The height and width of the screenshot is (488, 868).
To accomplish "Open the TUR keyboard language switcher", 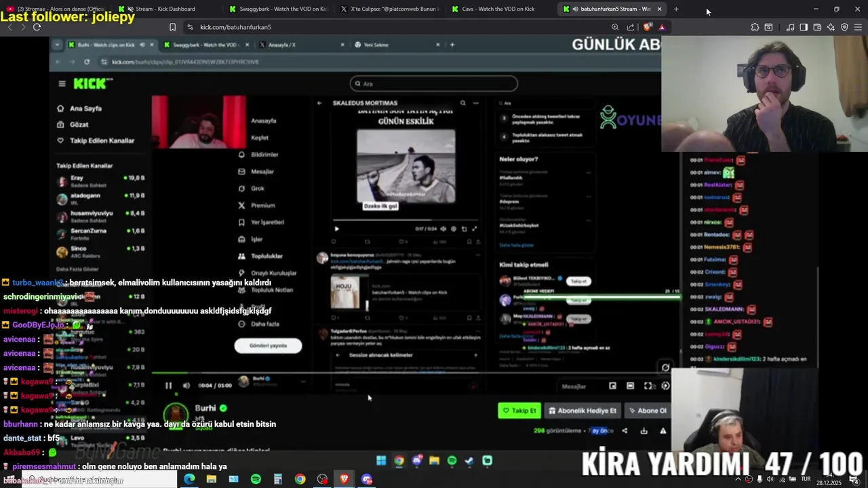I will coord(806,479).
